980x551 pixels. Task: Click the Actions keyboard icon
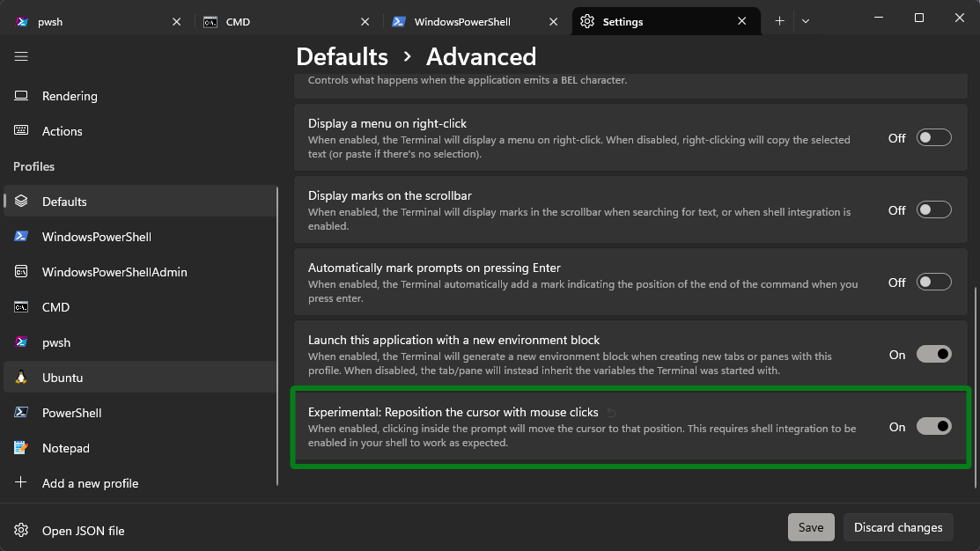21,130
